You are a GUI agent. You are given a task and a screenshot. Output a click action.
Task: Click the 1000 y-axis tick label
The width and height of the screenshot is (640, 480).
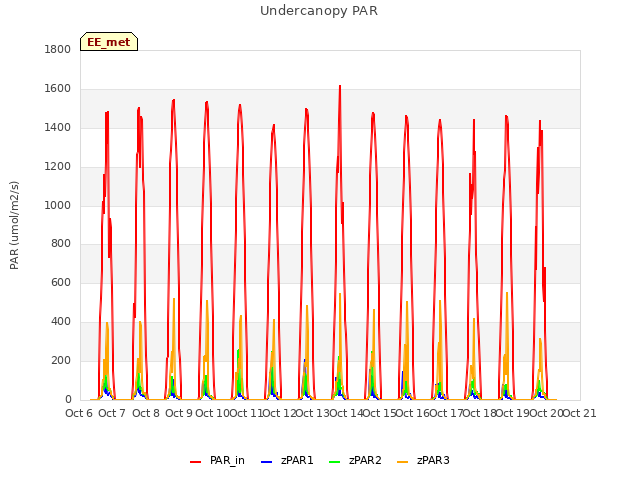point(58,205)
